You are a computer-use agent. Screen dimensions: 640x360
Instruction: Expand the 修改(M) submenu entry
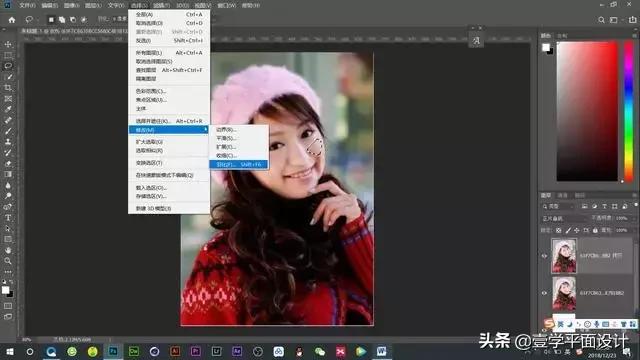tap(169, 130)
